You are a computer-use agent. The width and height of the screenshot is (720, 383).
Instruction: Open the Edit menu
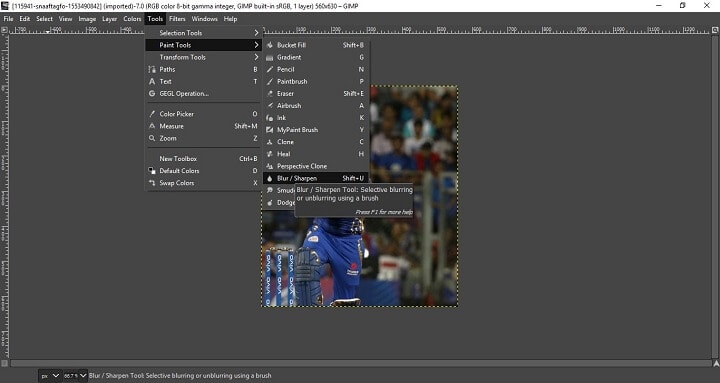[x=24, y=19]
